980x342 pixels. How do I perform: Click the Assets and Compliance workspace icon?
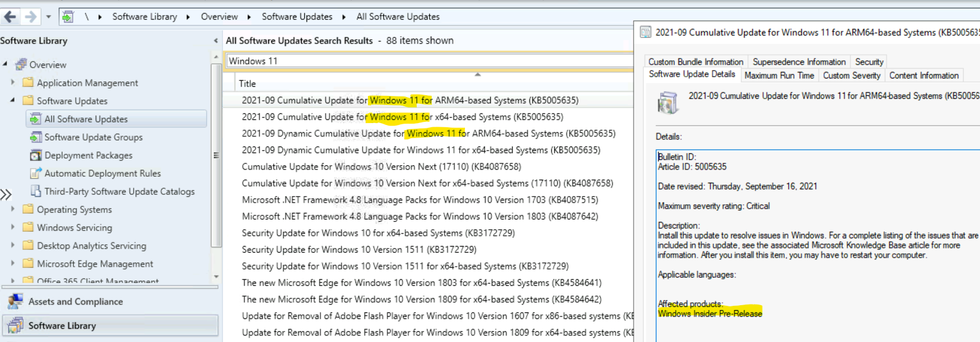tap(15, 301)
